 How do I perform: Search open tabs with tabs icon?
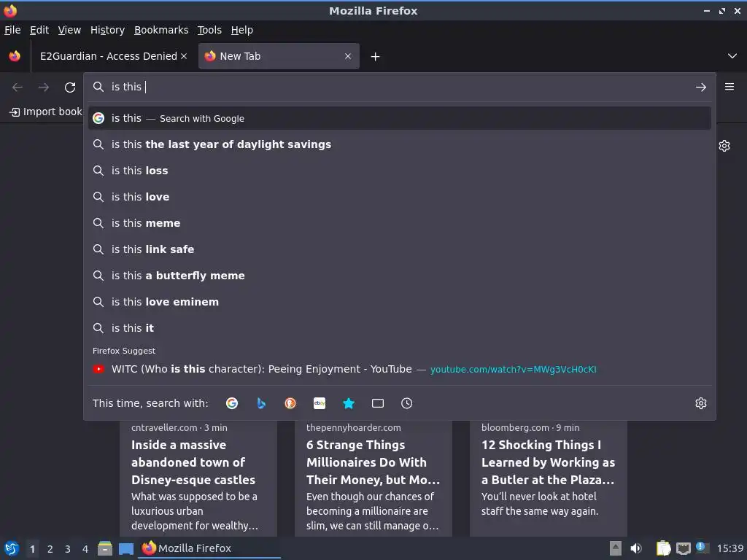[x=378, y=403]
